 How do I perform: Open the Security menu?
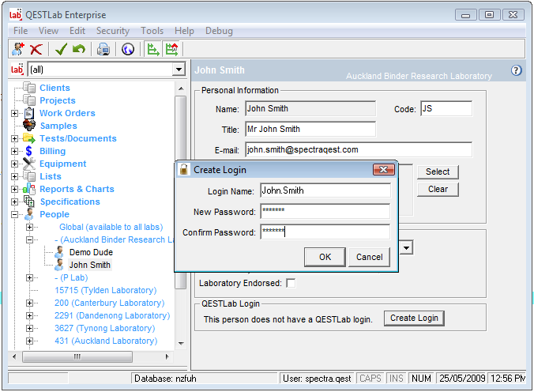click(x=112, y=31)
